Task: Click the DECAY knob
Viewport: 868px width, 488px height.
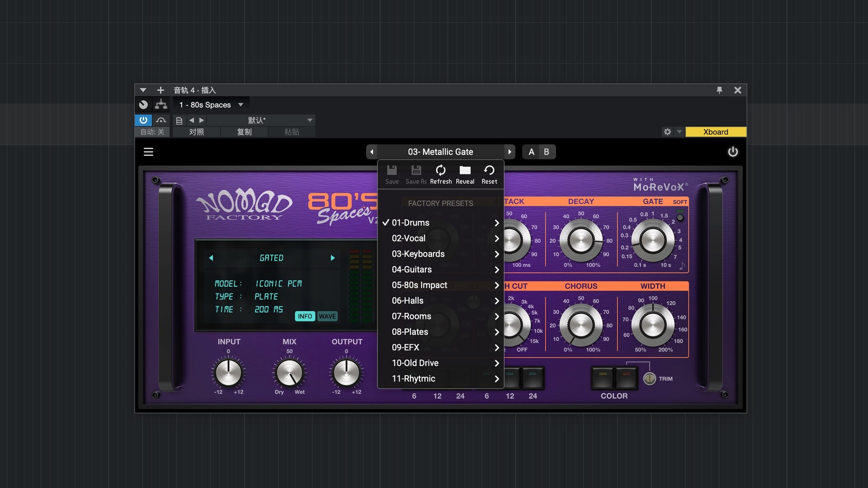Action: coord(581,240)
